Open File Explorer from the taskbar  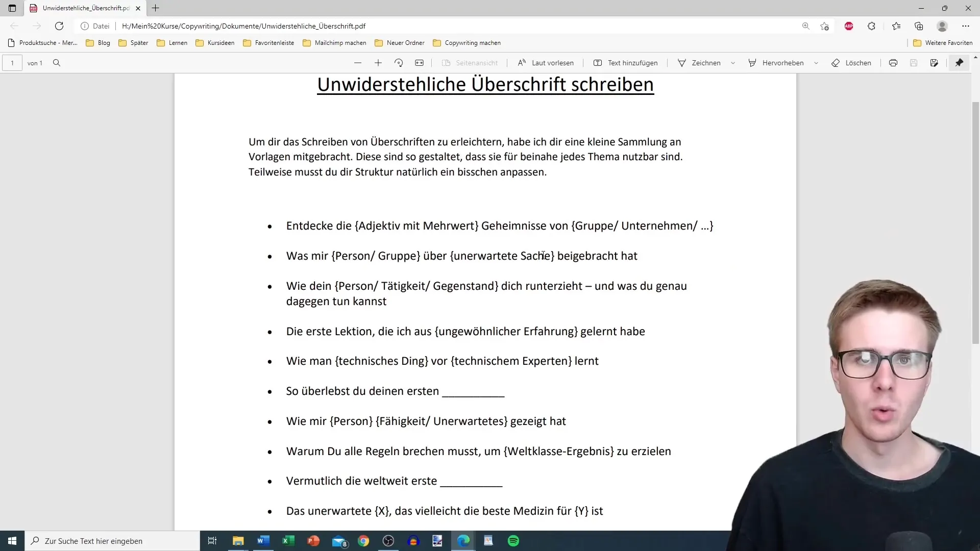[238, 541]
